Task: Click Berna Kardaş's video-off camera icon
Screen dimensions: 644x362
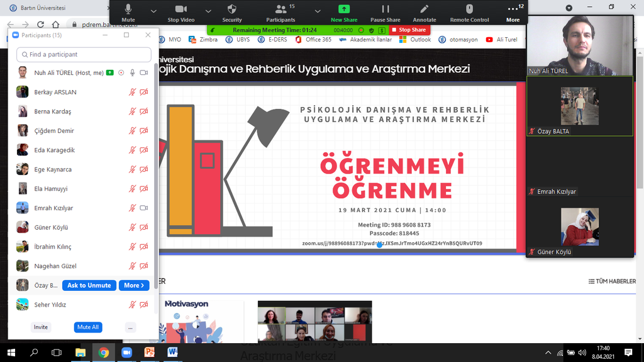Action: coord(144,111)
